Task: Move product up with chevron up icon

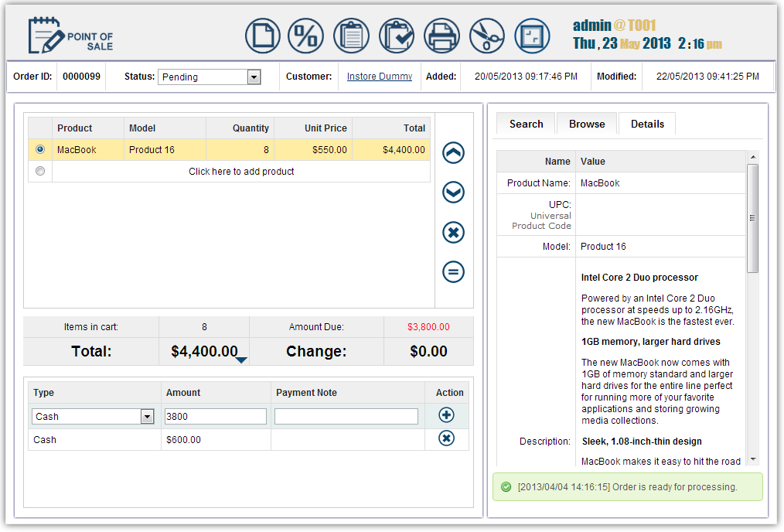Action: [454, 152]
